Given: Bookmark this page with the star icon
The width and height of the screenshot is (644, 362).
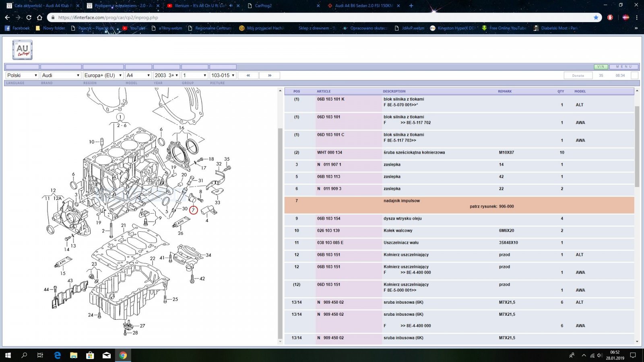Looking at the screenshot, I should [596, 17].
